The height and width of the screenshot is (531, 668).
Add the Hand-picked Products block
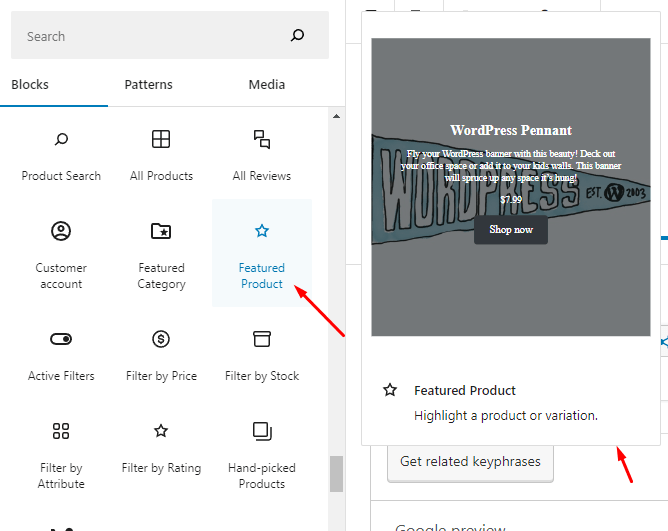[262, 453]
